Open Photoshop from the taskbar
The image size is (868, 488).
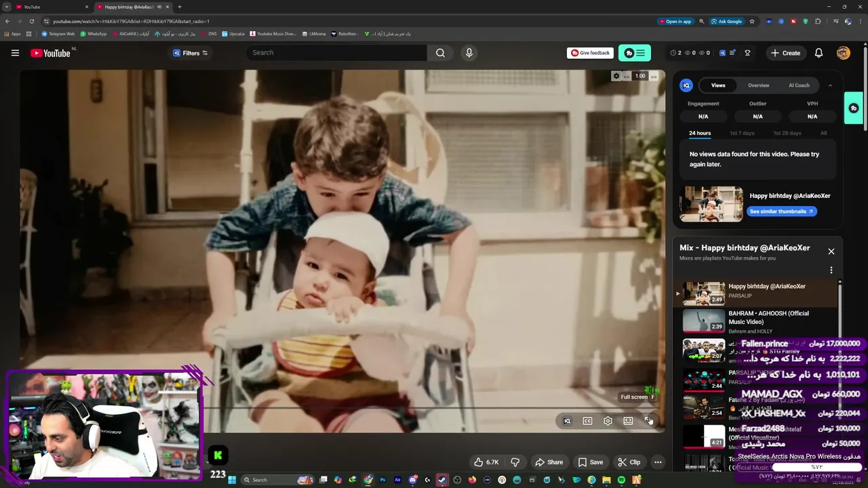(382, 480)
